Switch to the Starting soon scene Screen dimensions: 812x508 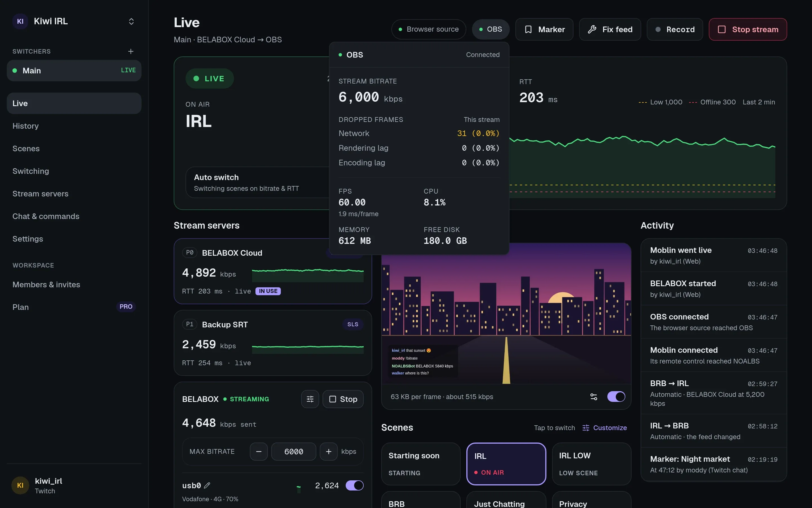(421, 464)
